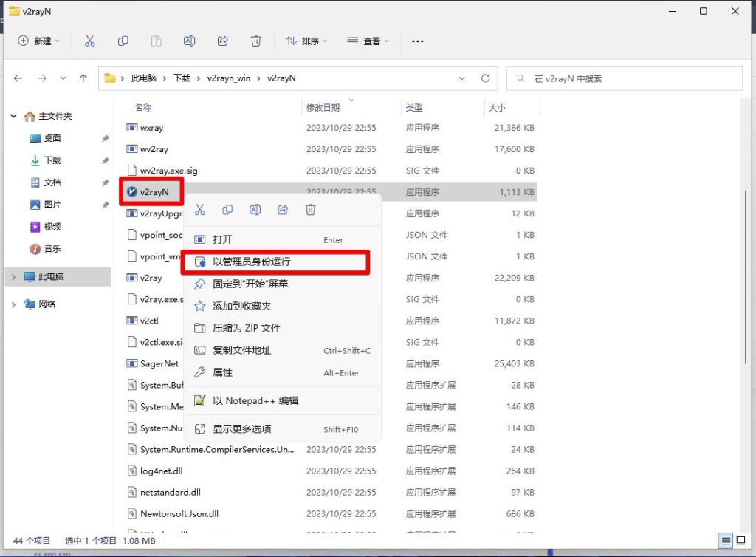This screenshot has height=557, width=756.
Task: Click 复制文件地址 menu entry
Action: (283, 351)
